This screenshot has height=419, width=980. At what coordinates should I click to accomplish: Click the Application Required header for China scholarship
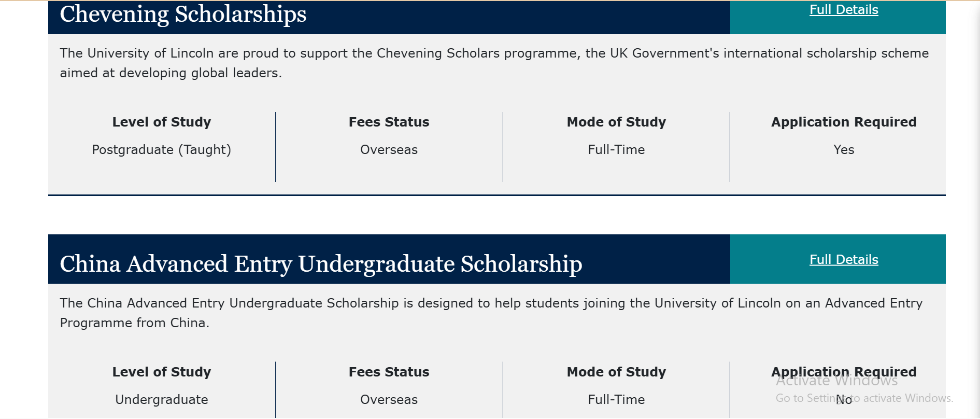(x=844, y=372)
